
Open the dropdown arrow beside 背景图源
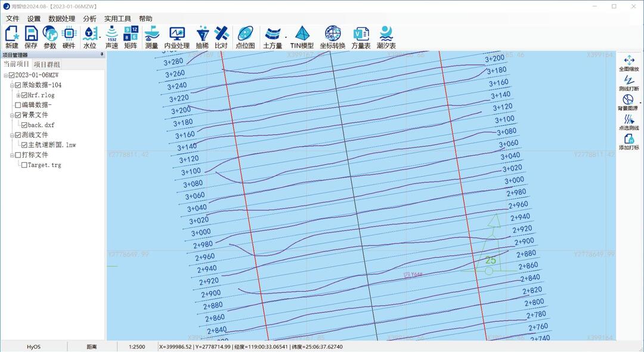[640, 103]
